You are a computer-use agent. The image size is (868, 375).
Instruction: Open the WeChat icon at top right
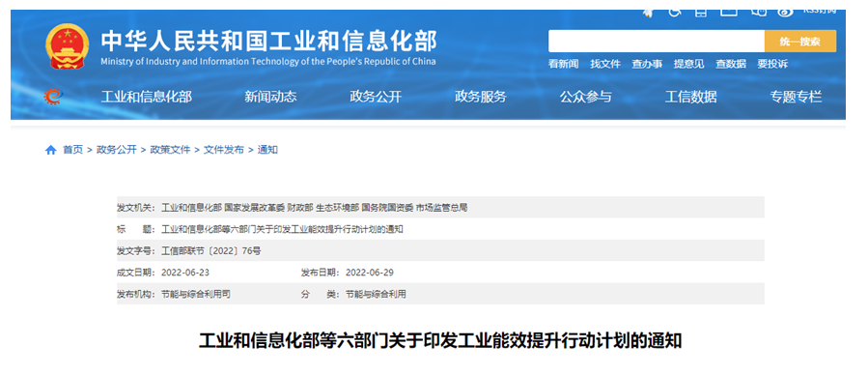(758, 12)
